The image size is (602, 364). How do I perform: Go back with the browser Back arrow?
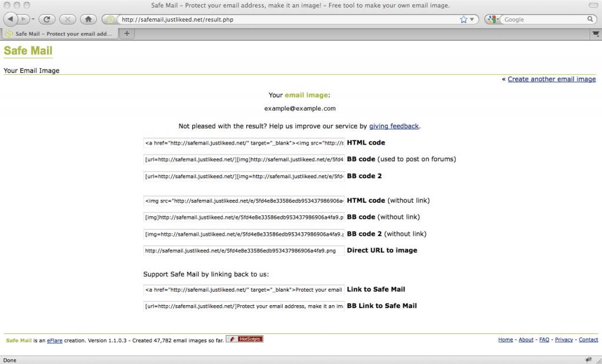pos(11,19)
